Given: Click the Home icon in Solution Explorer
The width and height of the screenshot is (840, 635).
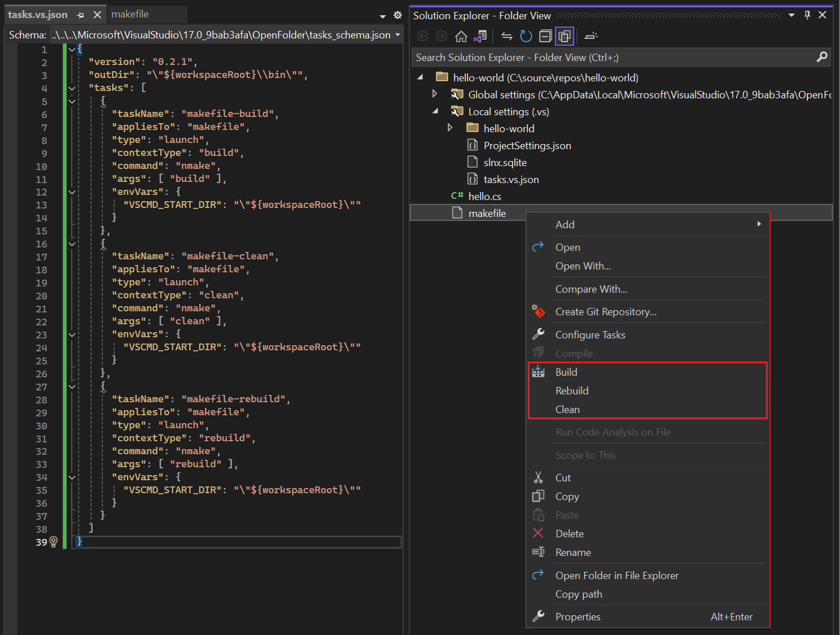Looking at the screenshot, I should (x=461, y=36).
